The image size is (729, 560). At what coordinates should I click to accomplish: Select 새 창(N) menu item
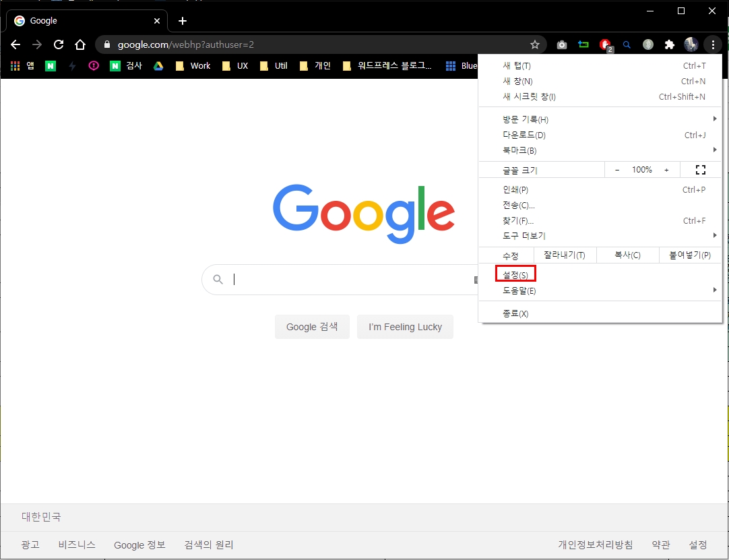tap(600, 81)
